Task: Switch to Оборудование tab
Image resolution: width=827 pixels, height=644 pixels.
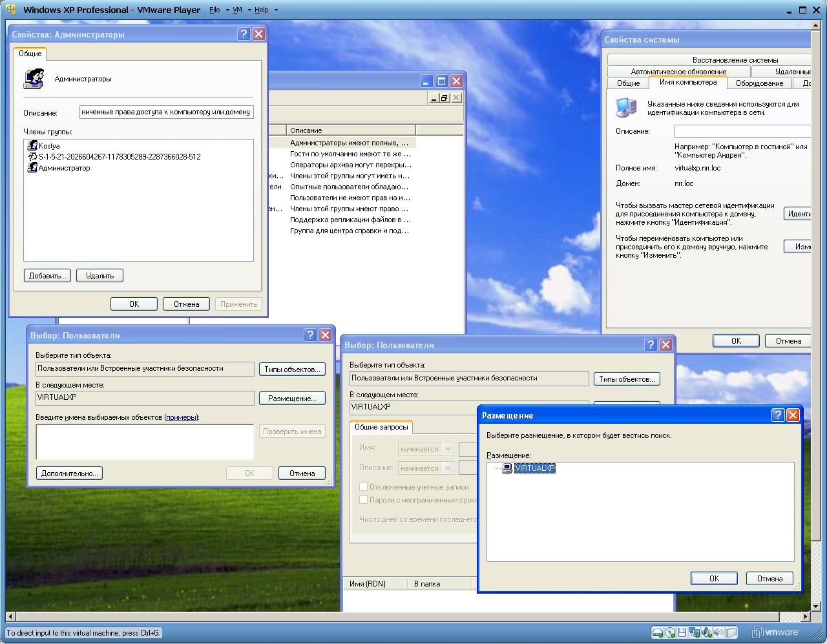Action: pos(759,83)
